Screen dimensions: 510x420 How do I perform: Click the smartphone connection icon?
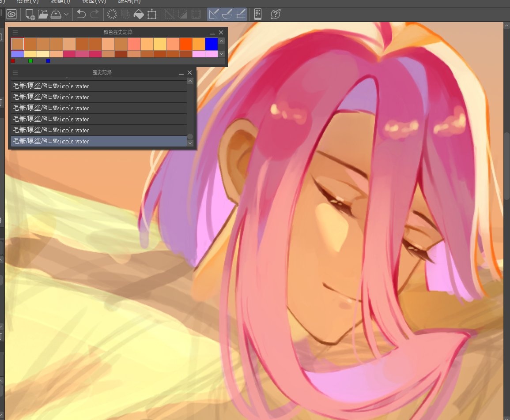coord(258,14)
